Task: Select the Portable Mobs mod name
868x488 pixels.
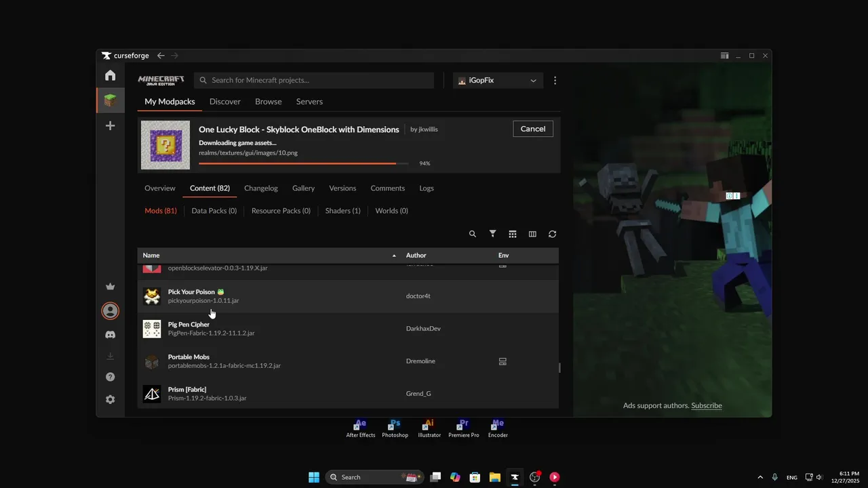Action: click(189, 357)
